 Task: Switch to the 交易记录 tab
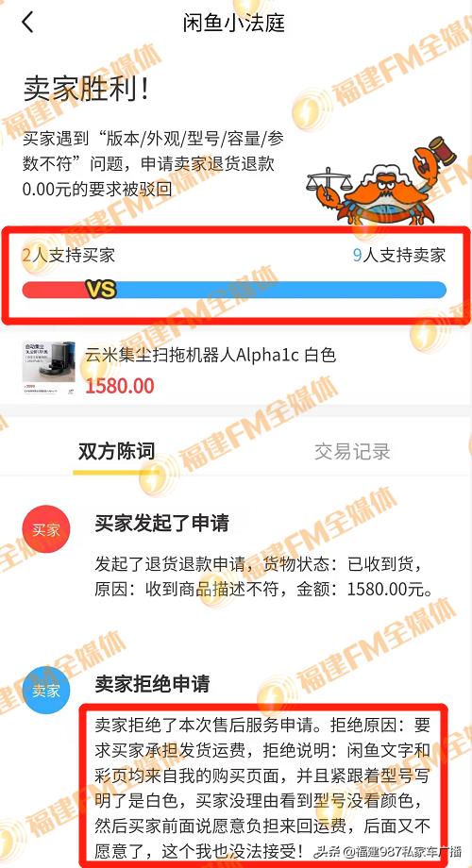352,451
